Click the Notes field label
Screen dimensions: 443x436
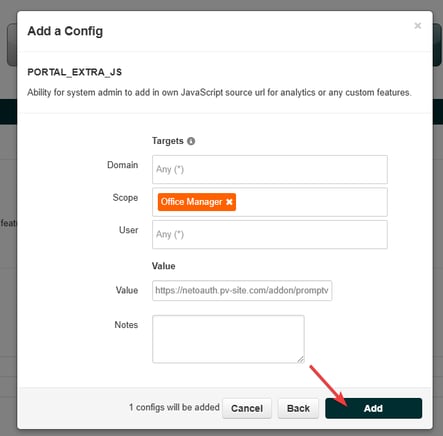126,325
